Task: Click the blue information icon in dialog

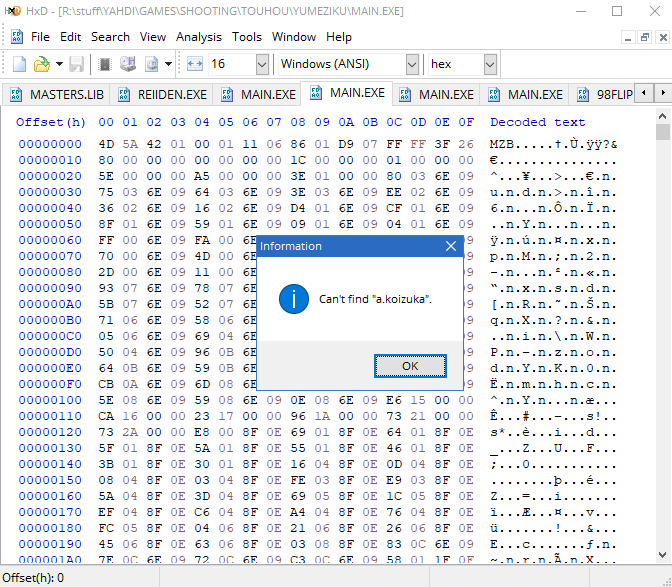Action: (294, 299)
